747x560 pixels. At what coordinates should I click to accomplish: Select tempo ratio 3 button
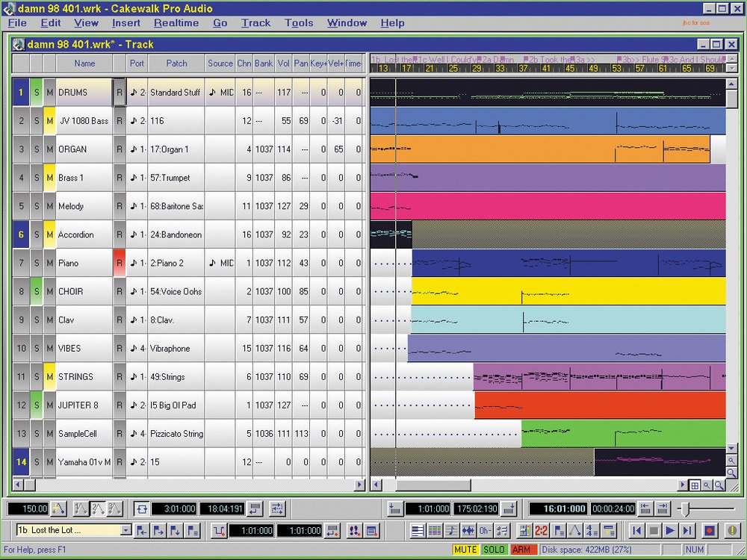(x=114, y=508)
